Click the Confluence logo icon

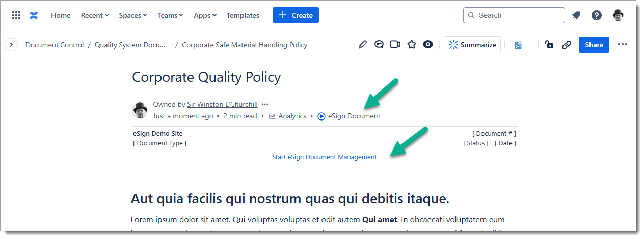point(34,15)
